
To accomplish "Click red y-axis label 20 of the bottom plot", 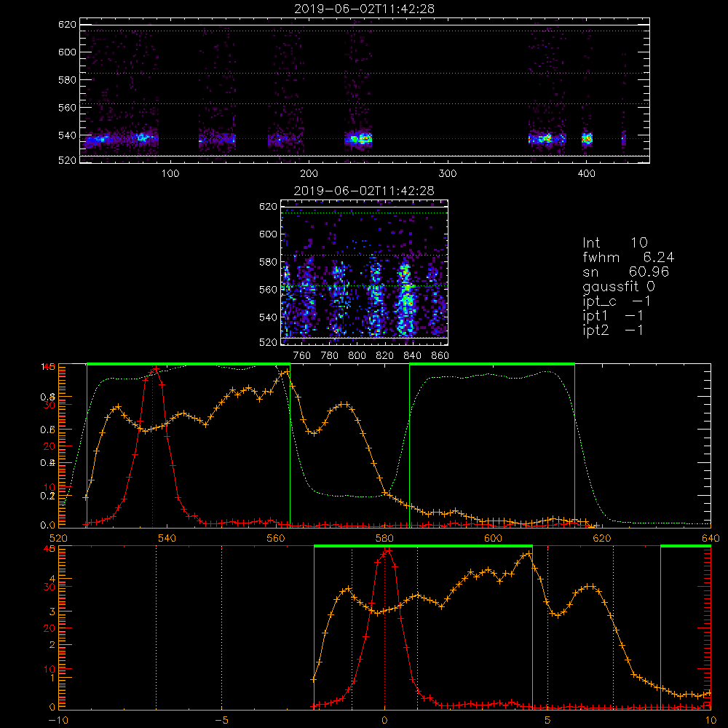I will coord(50,628).
